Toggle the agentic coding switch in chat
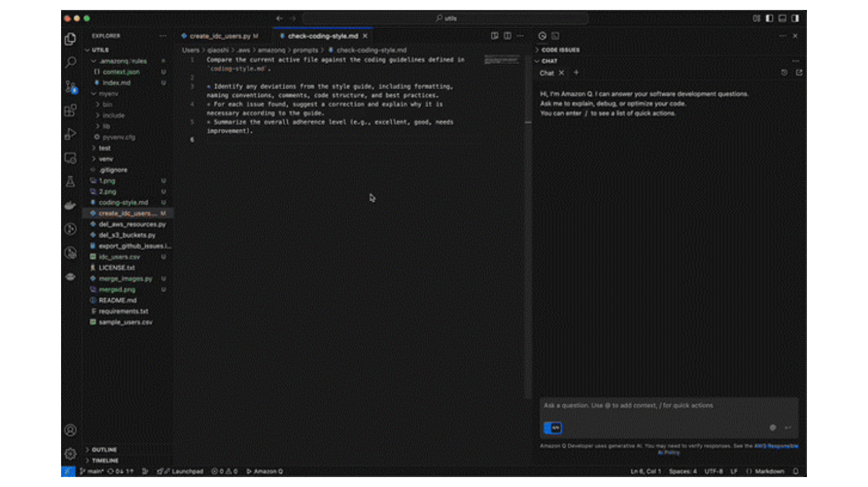The width and height of the screenshot is (868, 487). [x=553, y=428]
